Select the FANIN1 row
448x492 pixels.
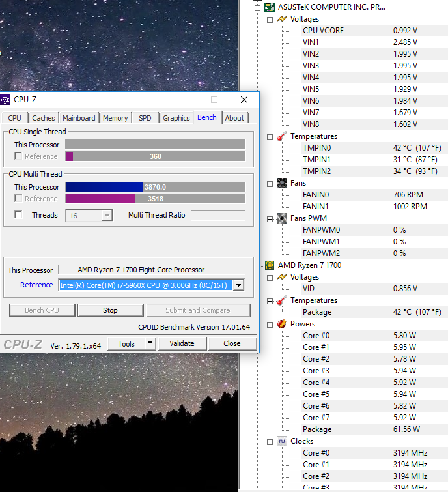click(x=374, y=207)
